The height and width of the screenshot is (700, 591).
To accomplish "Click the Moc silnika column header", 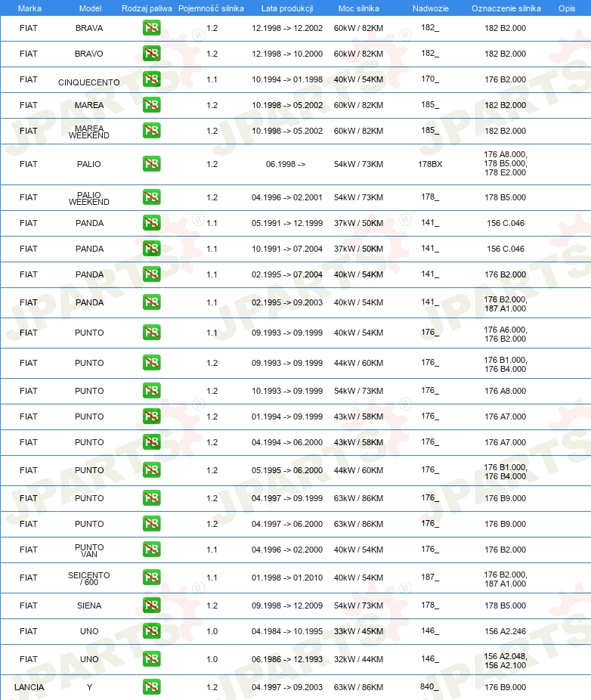I will 358,8.
